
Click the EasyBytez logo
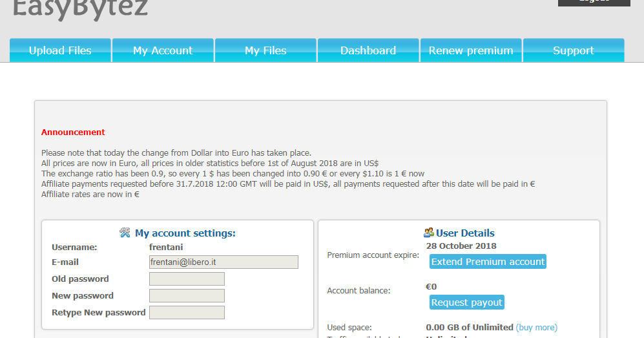(x=81, y=9)
